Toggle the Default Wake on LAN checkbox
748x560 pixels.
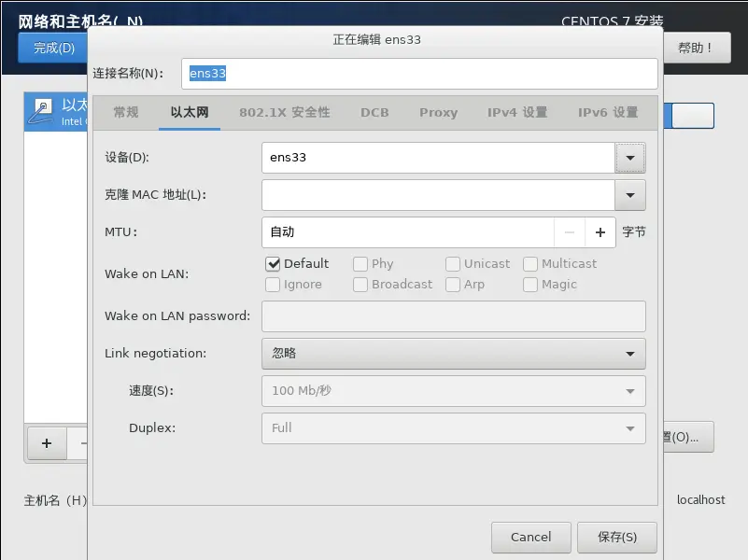[273, 263]
